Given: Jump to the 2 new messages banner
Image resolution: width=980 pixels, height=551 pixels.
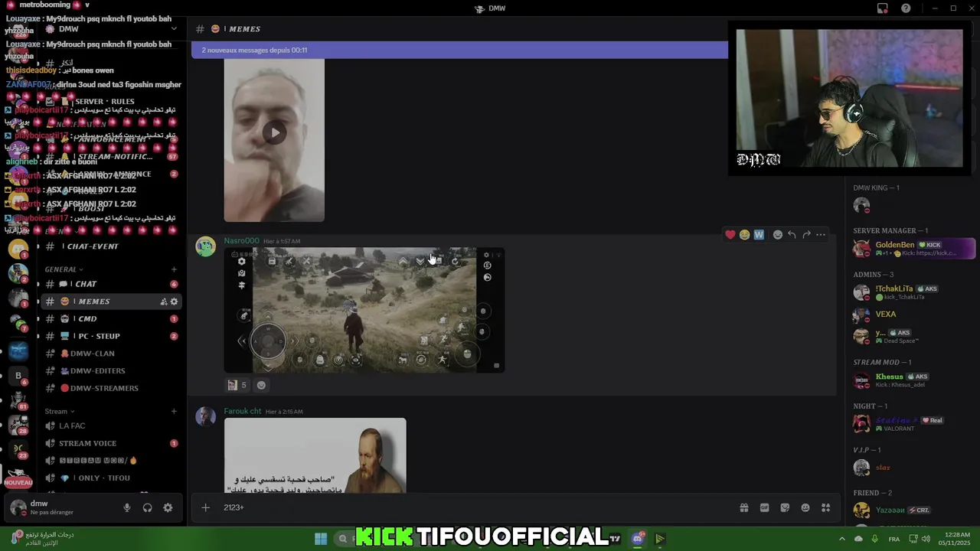Looking at the screenshot, I should [459, 51].
